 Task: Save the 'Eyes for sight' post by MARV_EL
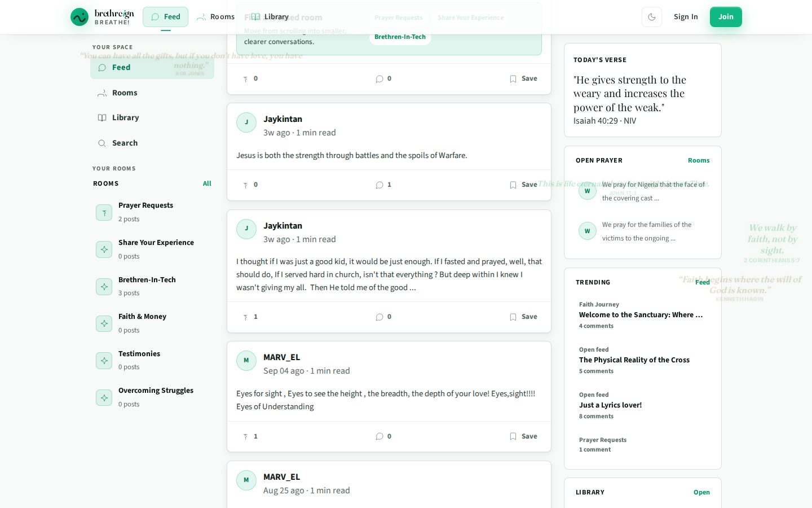tap(523, 436)
